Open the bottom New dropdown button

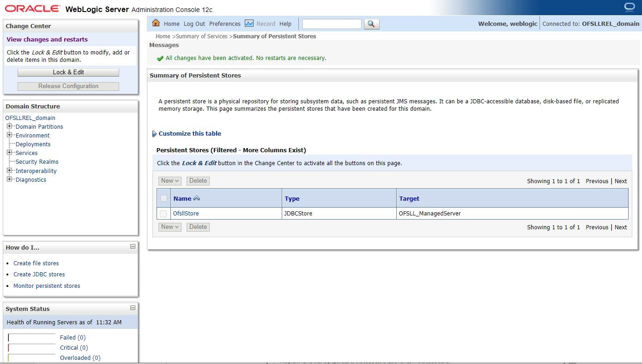(170, 227)
